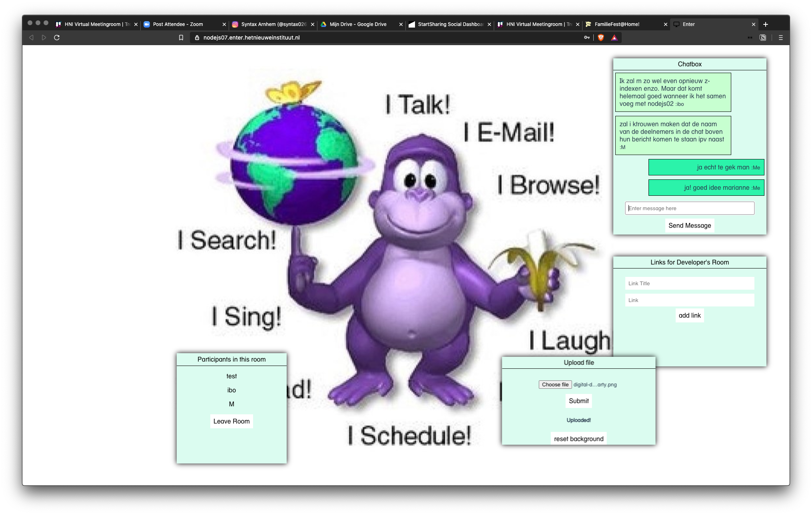Open Brave Shields lion icon
Image resolution: width=812 pixels, height=515 pixels.
601,38
